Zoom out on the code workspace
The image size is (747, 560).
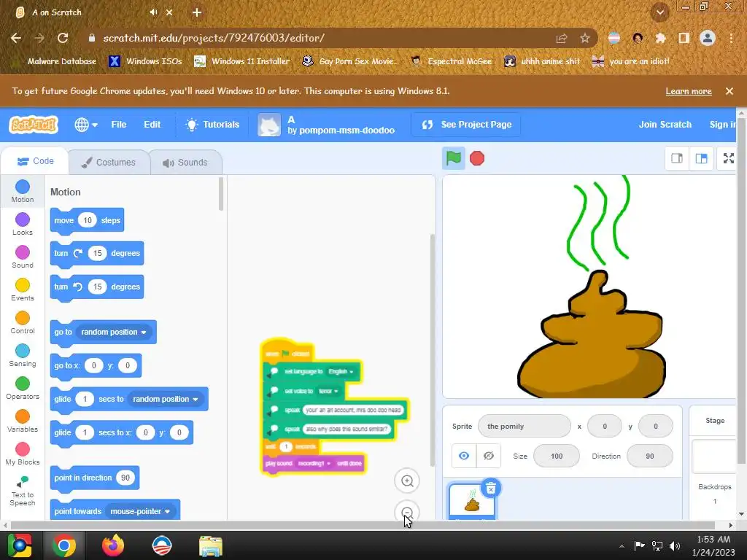point(407,512)
